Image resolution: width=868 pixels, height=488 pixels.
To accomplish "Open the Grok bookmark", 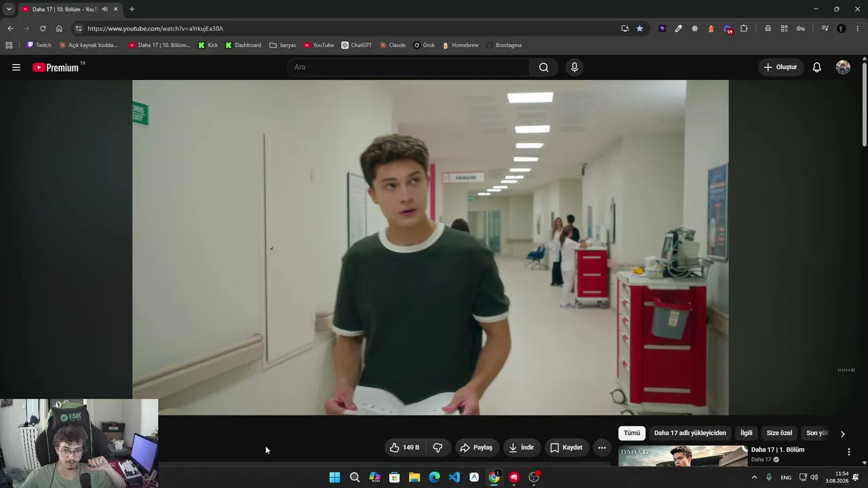I will click(x=425, y=45).
